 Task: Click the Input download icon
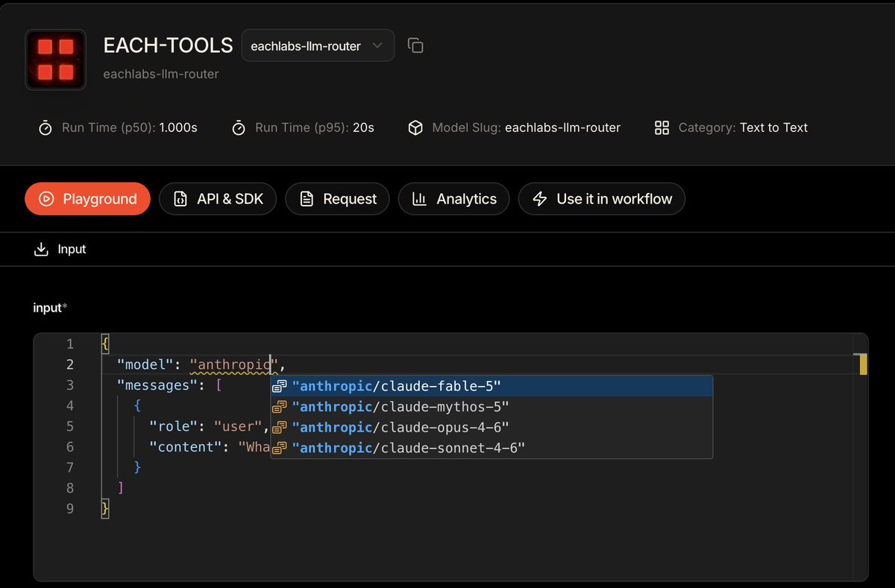(x=41, y=249)
